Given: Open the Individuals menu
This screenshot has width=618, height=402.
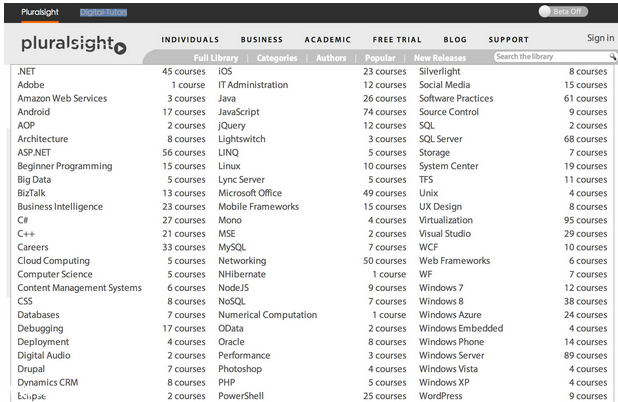Looking at the screenshot, I should pyautogui.click(x=190, y=40).
